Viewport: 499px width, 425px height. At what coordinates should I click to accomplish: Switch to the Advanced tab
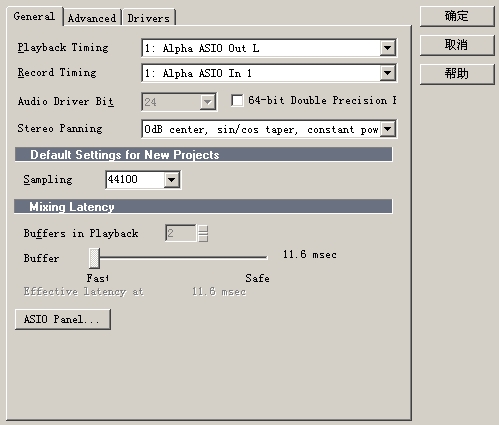[92, 18]
